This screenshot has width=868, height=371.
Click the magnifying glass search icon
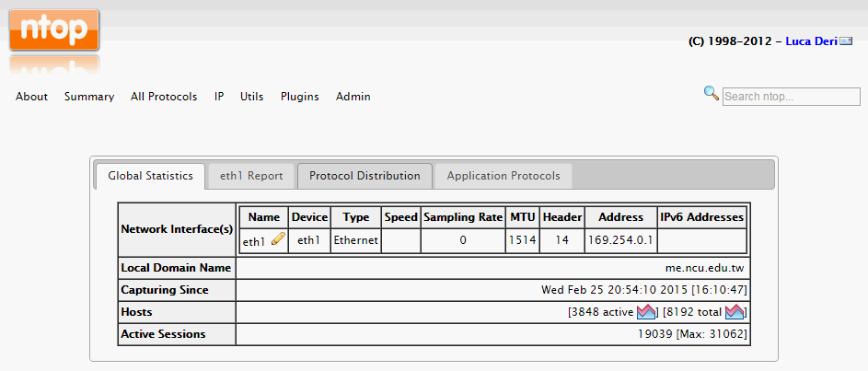711,93
